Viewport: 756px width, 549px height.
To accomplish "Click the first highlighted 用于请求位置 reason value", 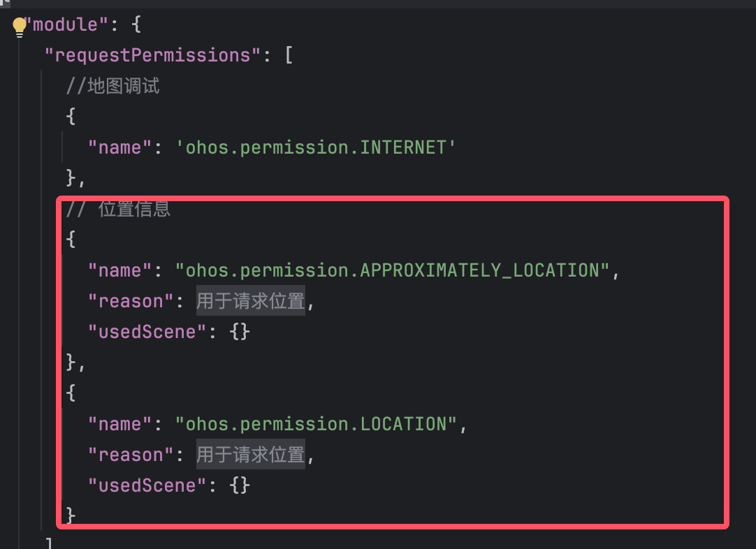I will click(x=251, y=300).
